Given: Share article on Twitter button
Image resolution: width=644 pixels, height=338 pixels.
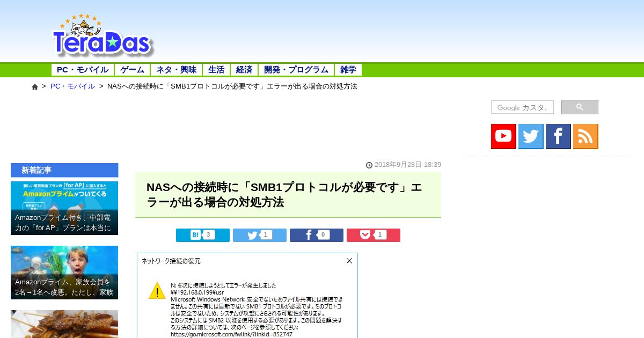Looking at the screenshot, I should pyautogui.click(x=260, y=235).
